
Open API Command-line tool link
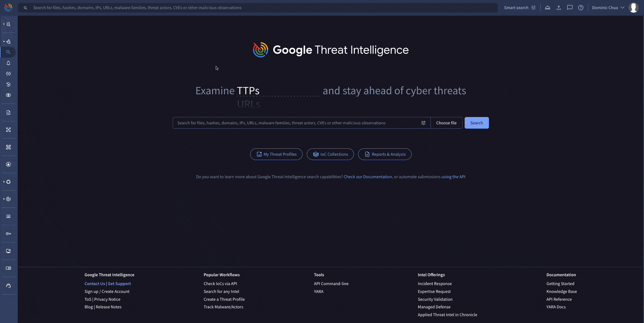point(331,284)
